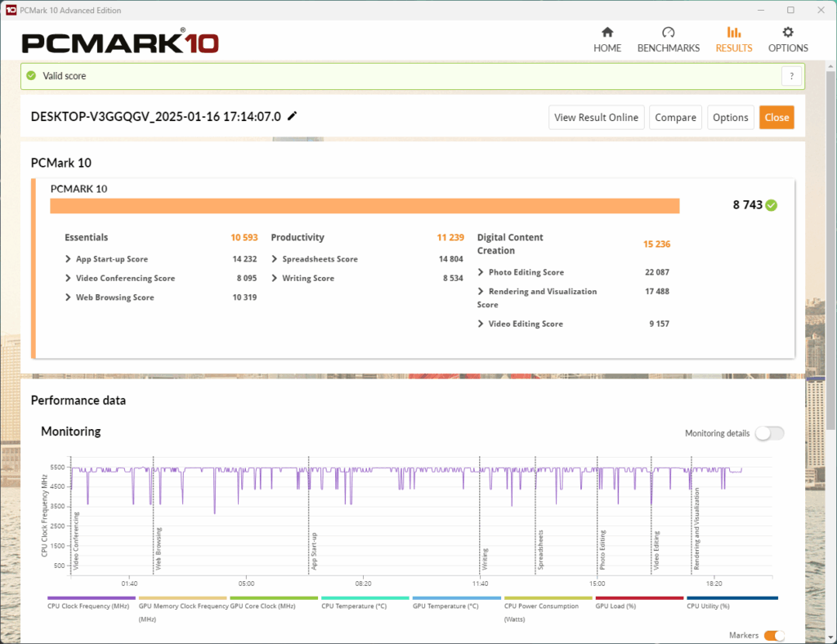Expand Web Browsing Score row
837x644 pixels.
click(x=68, y=297)
